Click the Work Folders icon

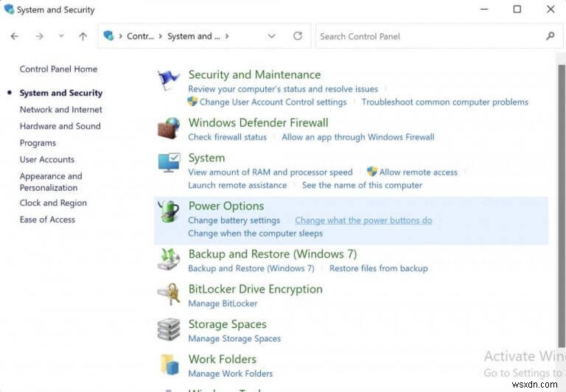coord(170,364)
